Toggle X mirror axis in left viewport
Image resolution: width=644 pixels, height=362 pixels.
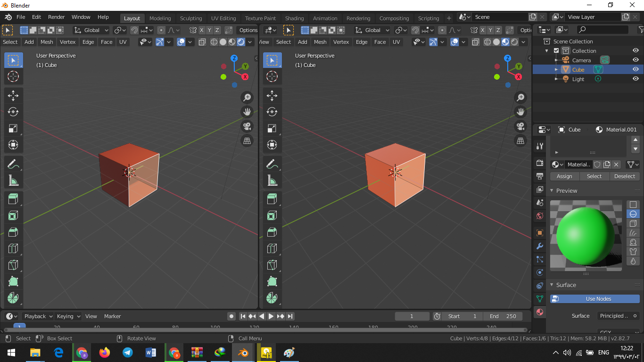pyautogui.click(x=202, y=30)
